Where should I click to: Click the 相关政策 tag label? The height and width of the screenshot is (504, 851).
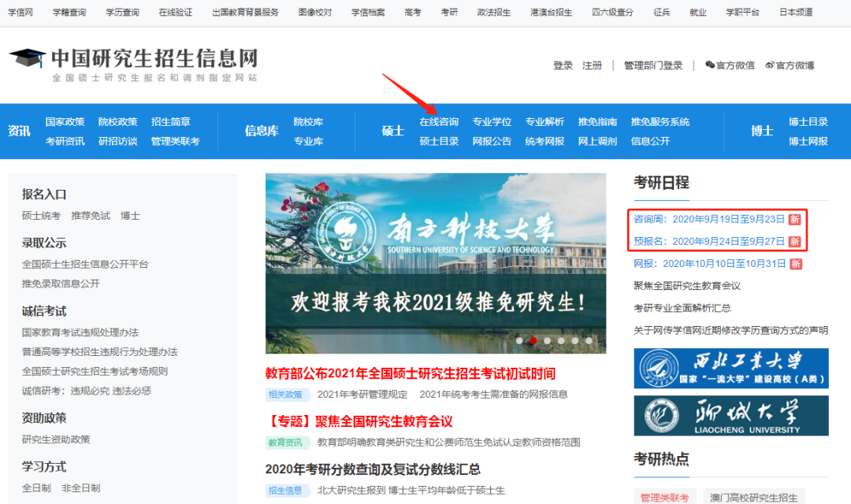[288, 395]
